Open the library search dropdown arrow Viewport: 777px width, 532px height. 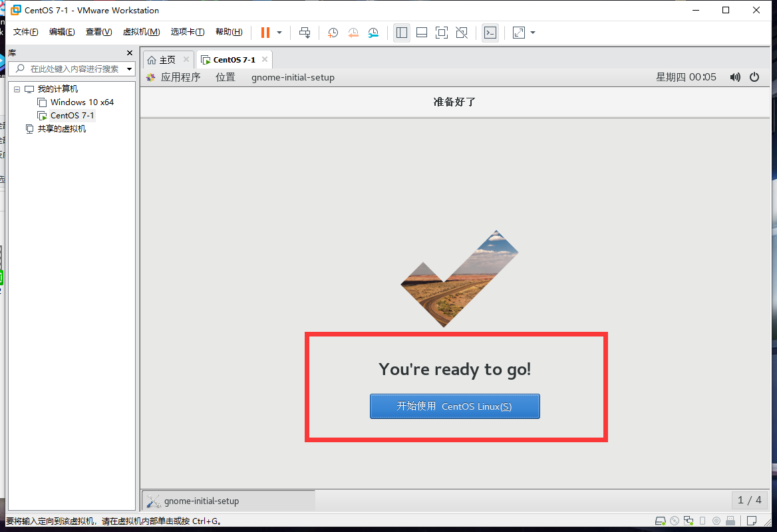click(x=129, y=69)
